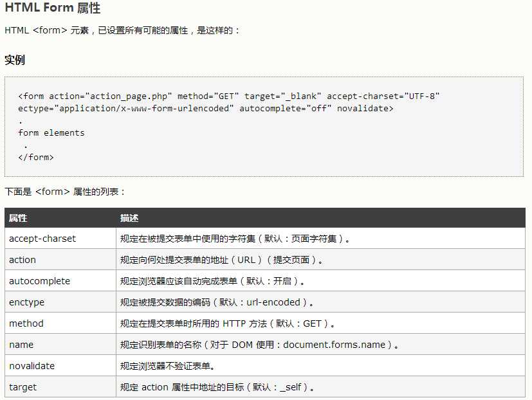
Task: Click description '规定浏览器不验证表单。'
Action: point(320,365)
